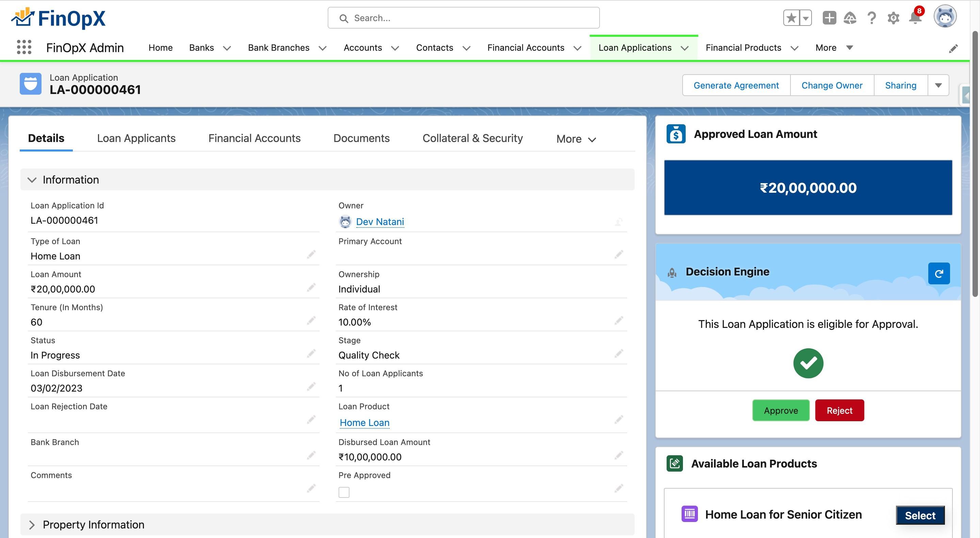
Task: Open the record actions overflow dropdown
Action: [938, 85]
